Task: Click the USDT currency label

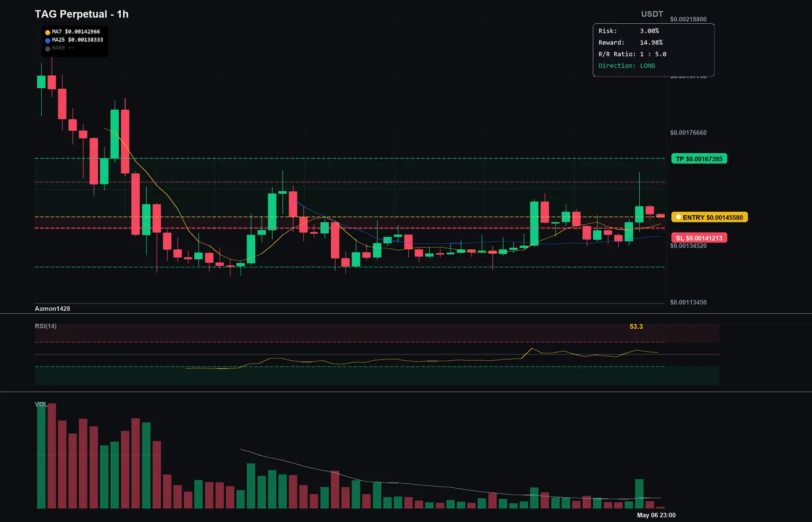Action: coord(652,14)
